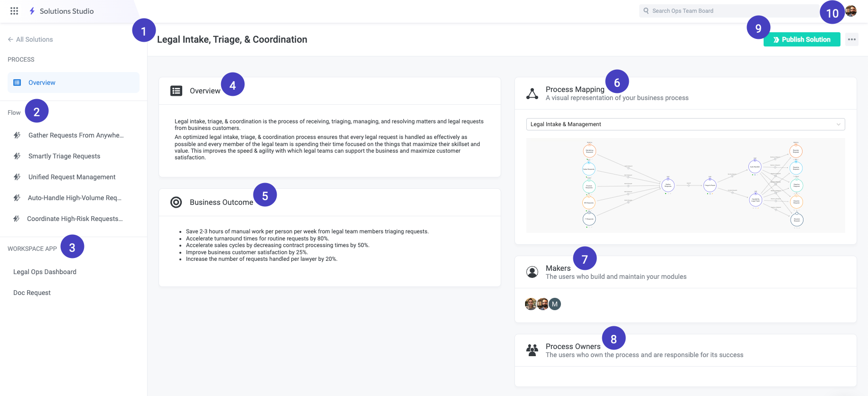Click the Makers person icon
This screenshot has width=868, height=396.
532,272
